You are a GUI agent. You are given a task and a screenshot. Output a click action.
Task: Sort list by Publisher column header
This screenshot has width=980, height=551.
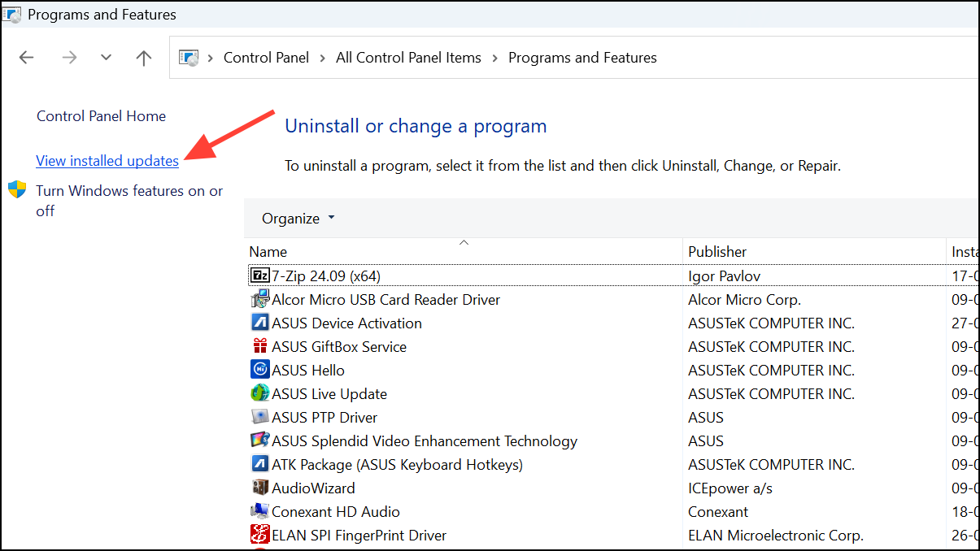(x=814, y=251)
